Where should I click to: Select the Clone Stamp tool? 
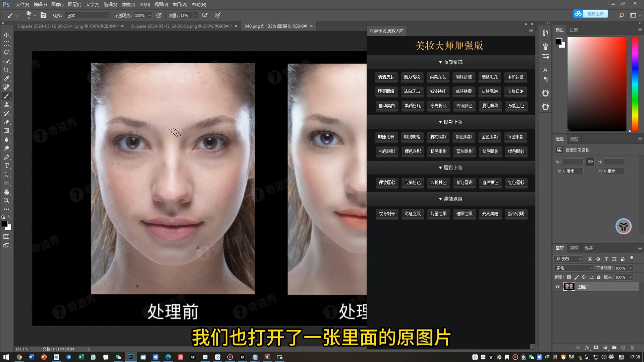(x=6, y=105)
